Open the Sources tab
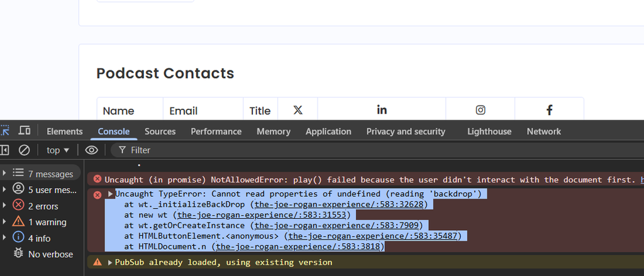The image size is (644, 276). tap(160, 131)
